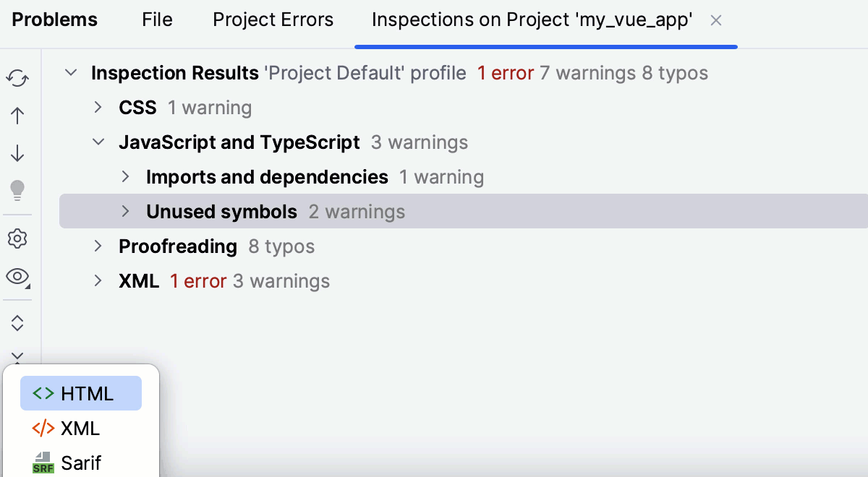Choose Sarif as the export format
The height and width of the screenshot is (477, 868).
tap(80, 461)
